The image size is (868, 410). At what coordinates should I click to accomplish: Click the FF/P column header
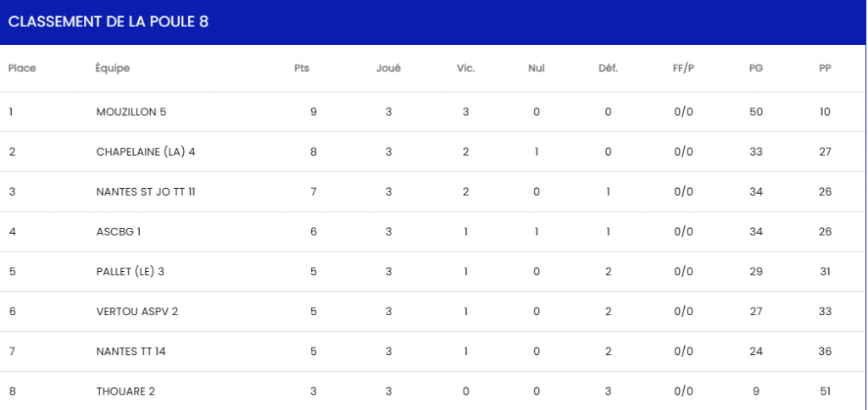click(683, 69)
